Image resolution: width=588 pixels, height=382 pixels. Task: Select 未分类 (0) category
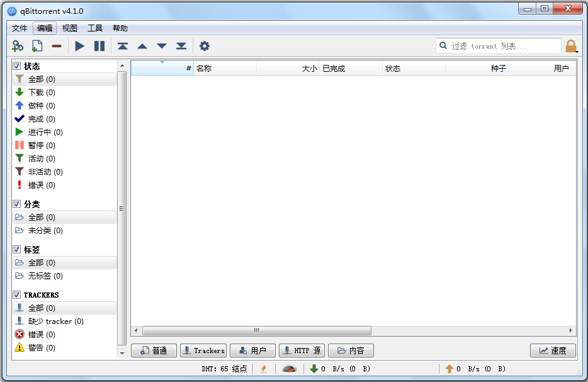point(64,230)
